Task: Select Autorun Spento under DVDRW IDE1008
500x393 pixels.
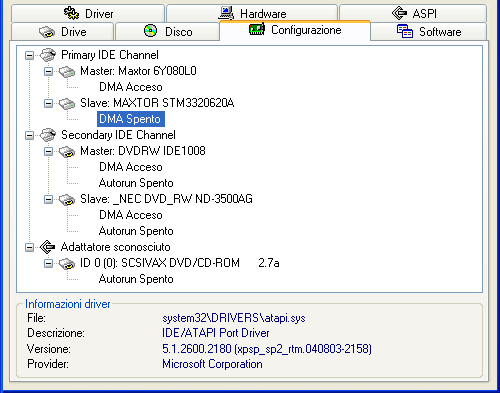Action: [136, 183]
